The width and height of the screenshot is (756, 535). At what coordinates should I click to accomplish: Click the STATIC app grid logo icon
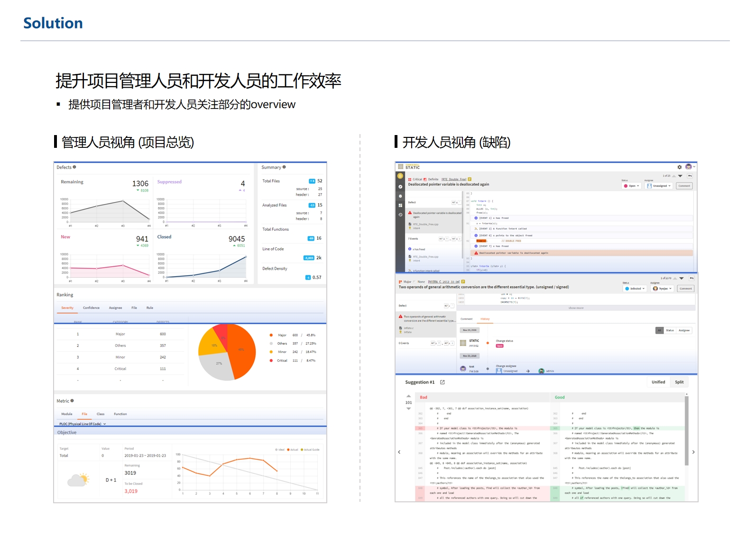point(400,167)
